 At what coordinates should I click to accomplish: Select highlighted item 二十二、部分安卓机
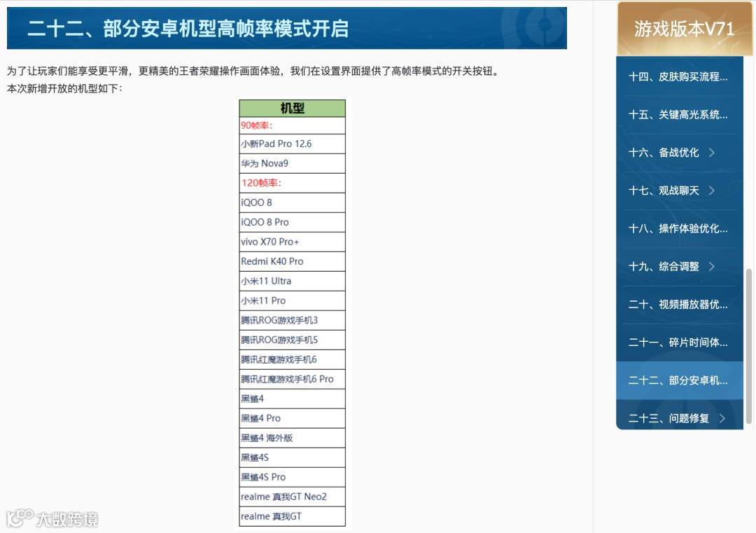tap(679, 380)
